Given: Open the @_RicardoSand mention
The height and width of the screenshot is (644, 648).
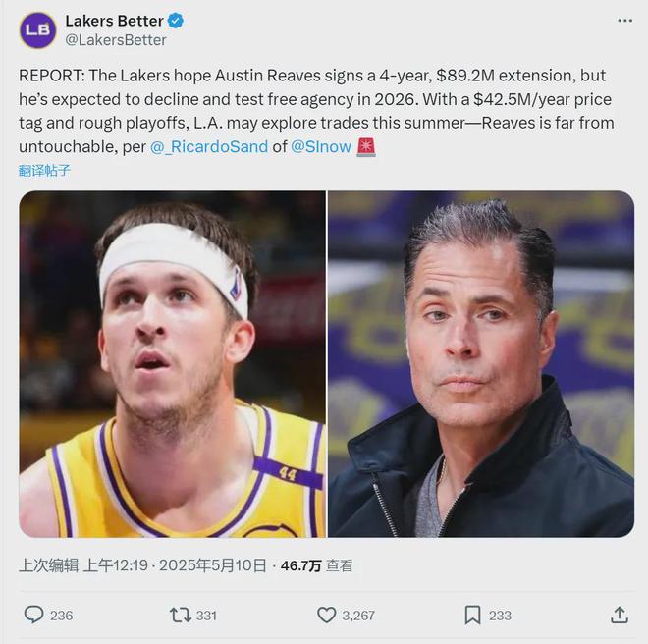Looking at the screenshot, I should click(x=204, y=147).
